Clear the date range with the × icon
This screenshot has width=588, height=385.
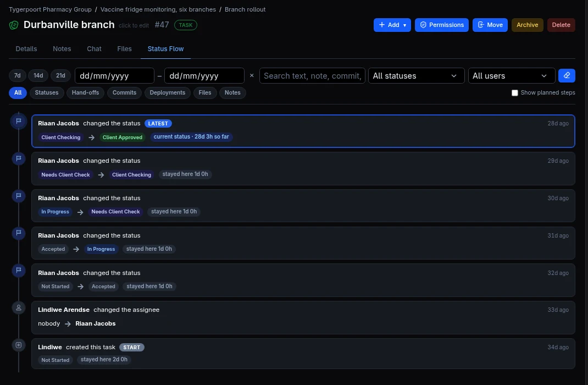tap(252, 75)
